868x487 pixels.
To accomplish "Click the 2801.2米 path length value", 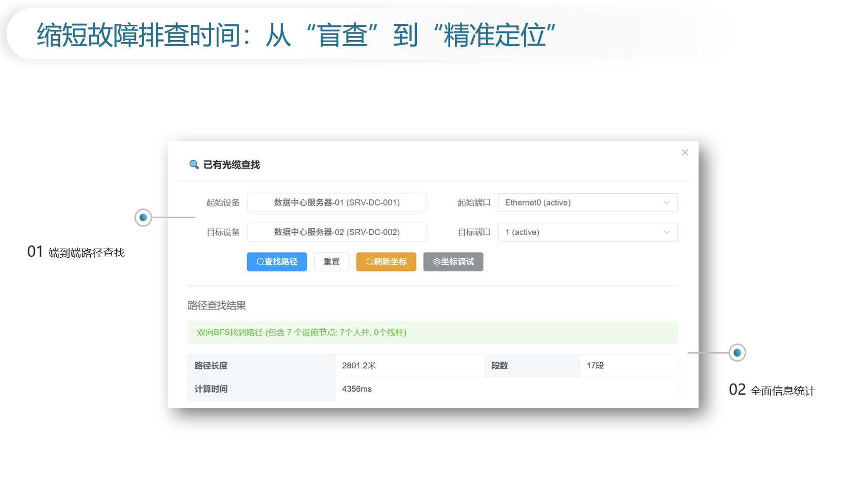I will tap(359, 366).
